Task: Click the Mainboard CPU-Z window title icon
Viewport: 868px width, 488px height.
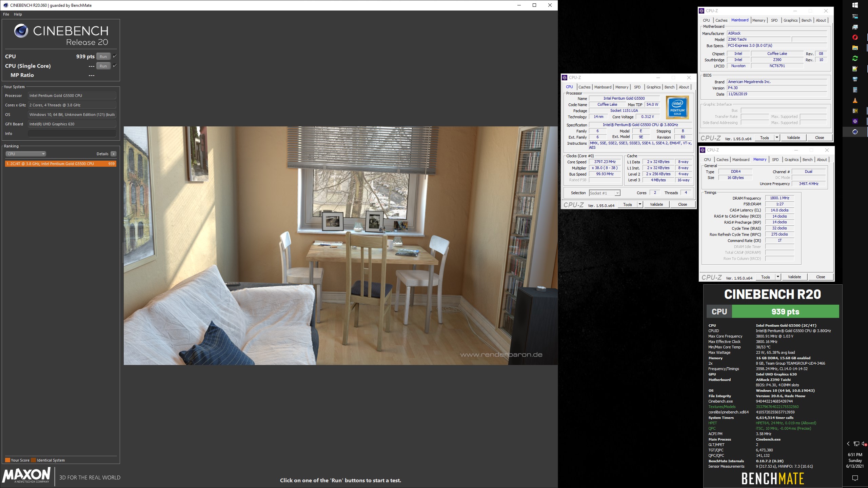Action: click(702, 11)
